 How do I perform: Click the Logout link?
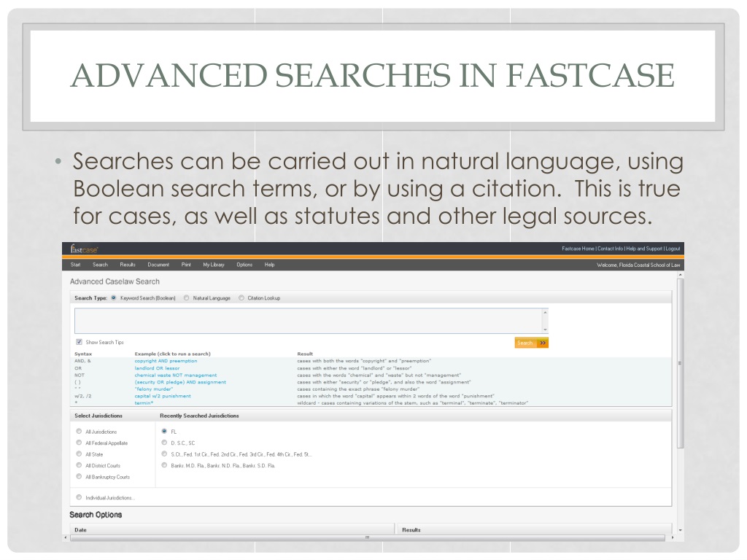coord(673,249)
